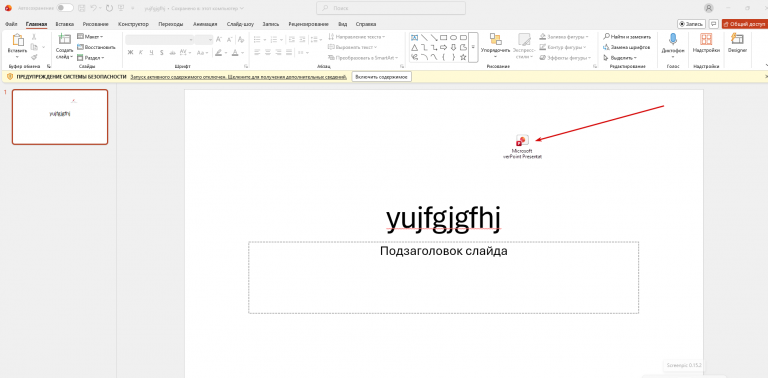This screenshot has height=378, width=768.
Task: Open the Справка tab
Action: 366,24
